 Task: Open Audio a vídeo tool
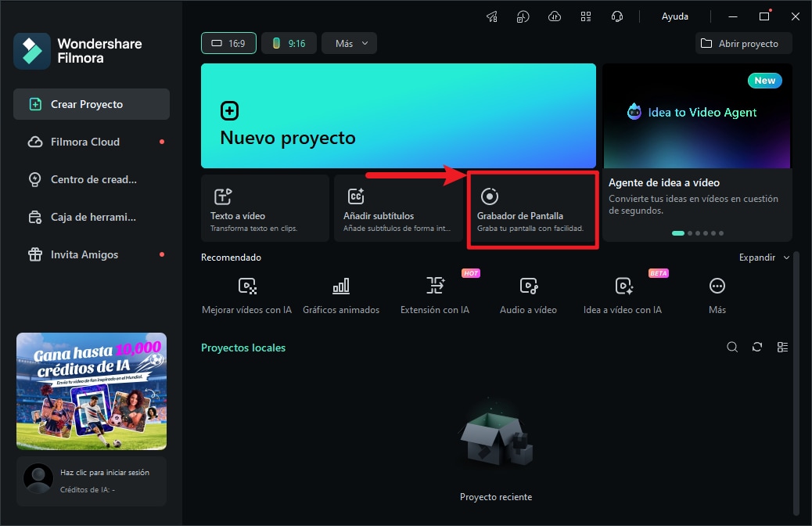528,297
